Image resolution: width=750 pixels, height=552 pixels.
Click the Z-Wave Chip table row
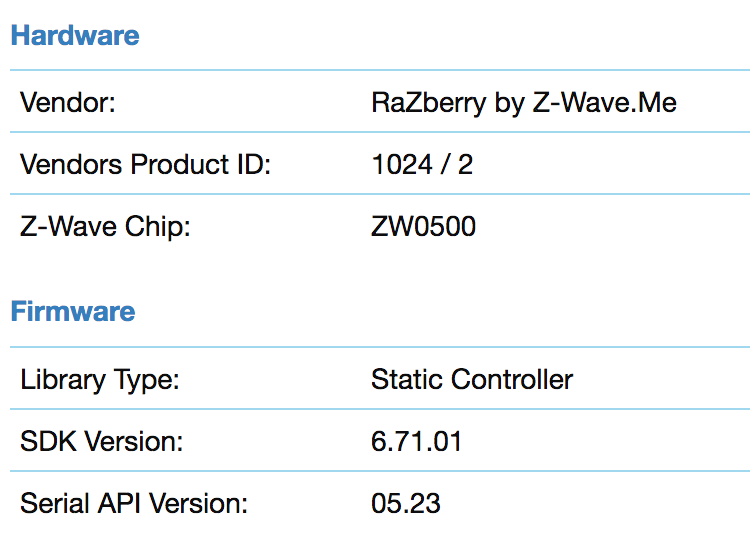click(x=380, y=225)
